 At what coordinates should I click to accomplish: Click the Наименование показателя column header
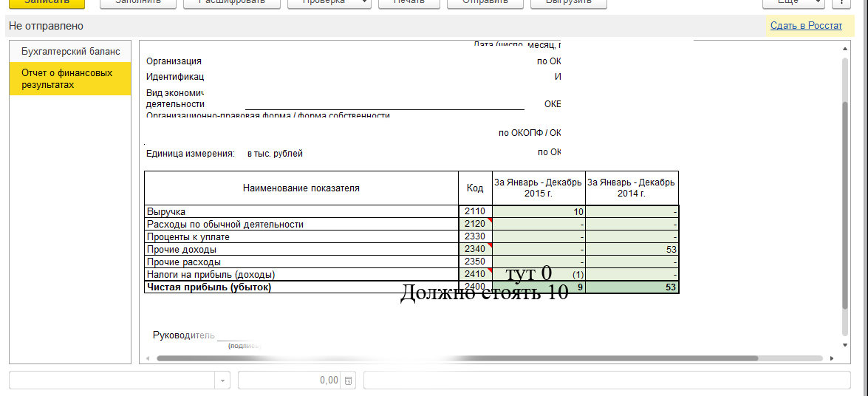pyautogui.click(x=301, y=188)
